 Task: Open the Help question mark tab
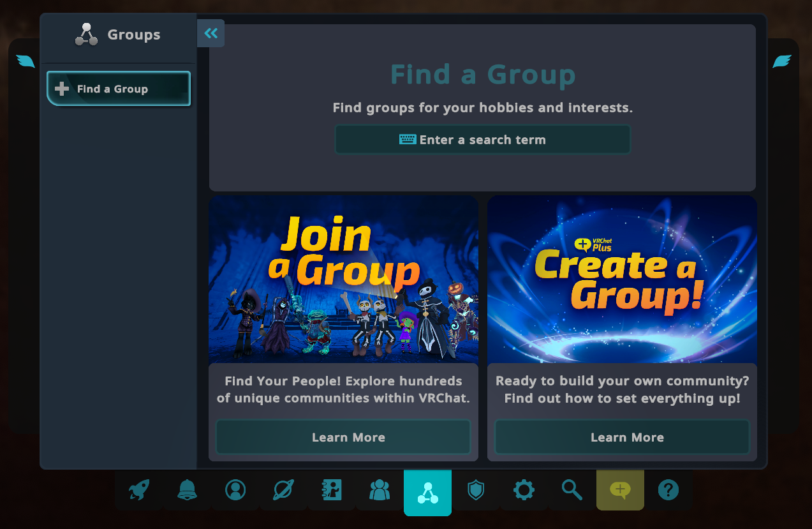pyautogui.click(x=668, y=490)
